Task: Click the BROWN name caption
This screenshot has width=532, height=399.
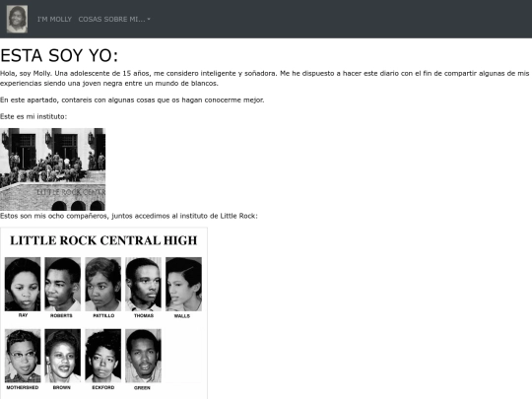Action: [62, 387]
